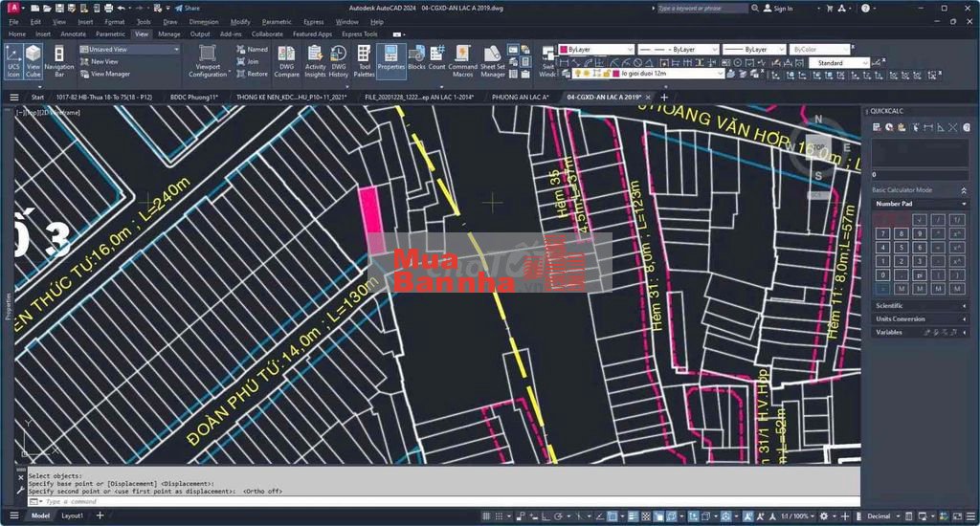Screen dimensions: 980x526
Task: Open the Tool Palettes panel
Action: tap(365, 60)
